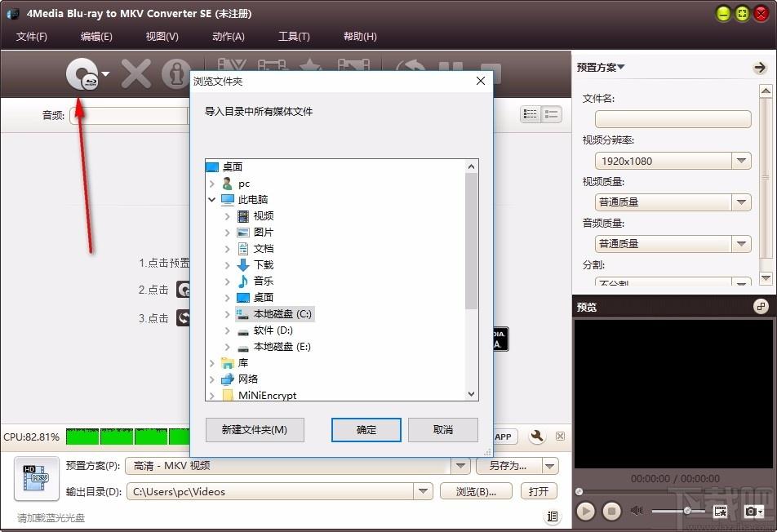Open the 视频质量 dropdown

click(741, 202)
